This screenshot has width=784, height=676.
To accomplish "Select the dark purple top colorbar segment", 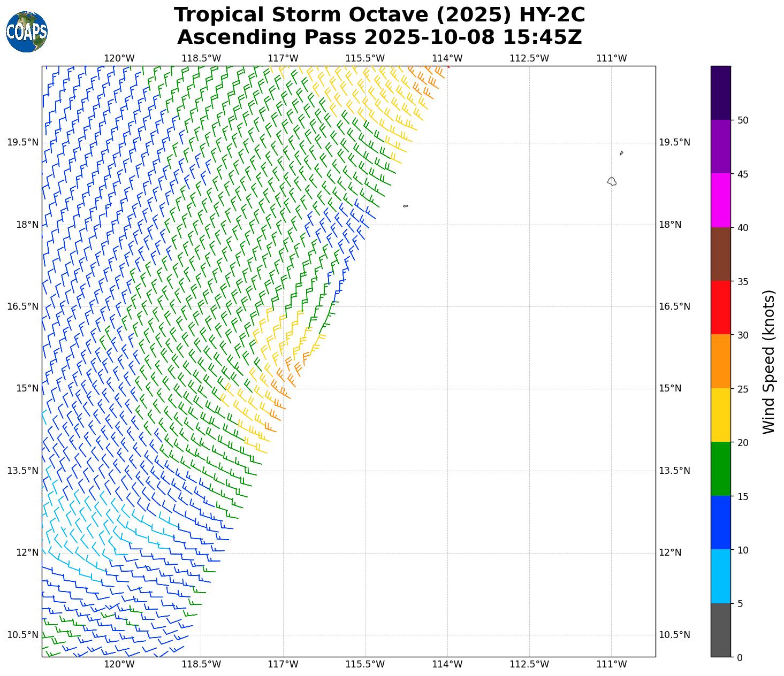I will tap(720, 93).
